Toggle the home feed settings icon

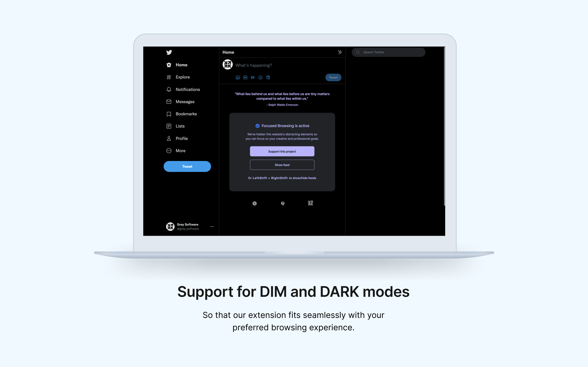coord(340,52)
